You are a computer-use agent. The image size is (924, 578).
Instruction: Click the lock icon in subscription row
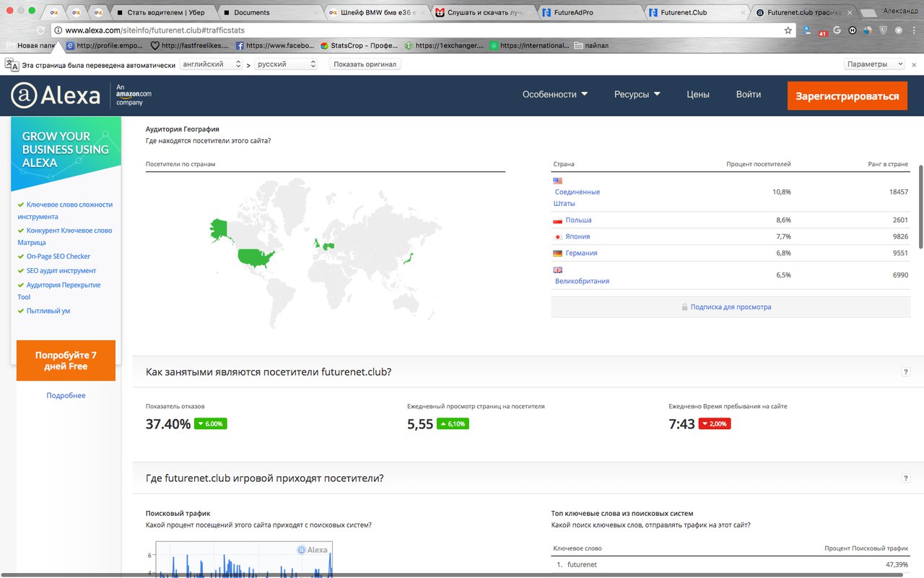[684, 307]
